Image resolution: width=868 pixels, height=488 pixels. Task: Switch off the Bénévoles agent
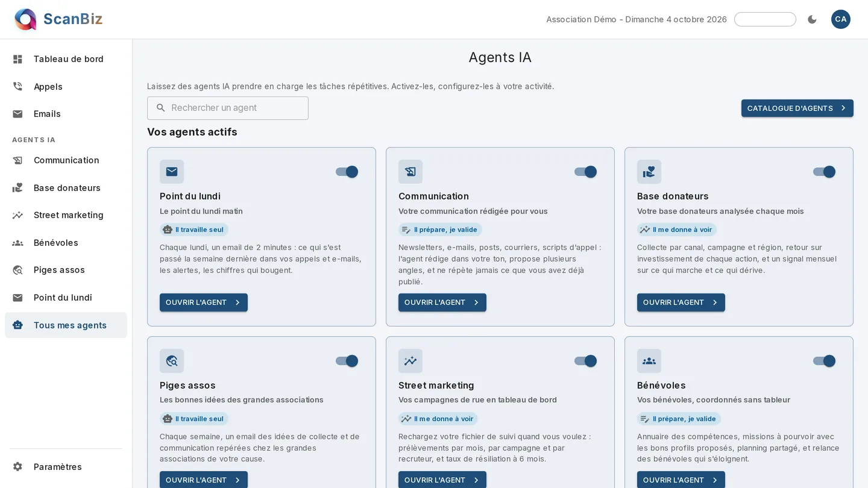pyautogui.click(x=825, y=361)
